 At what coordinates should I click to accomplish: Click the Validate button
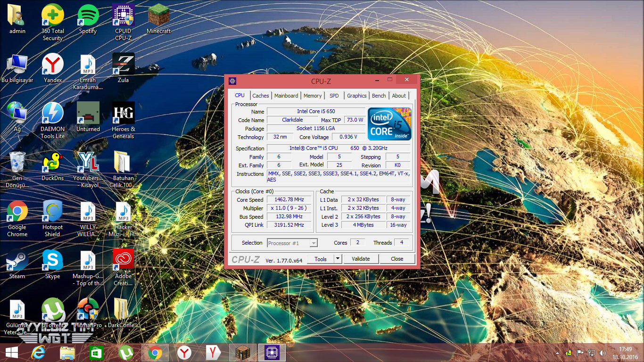[x=361, y=259]
